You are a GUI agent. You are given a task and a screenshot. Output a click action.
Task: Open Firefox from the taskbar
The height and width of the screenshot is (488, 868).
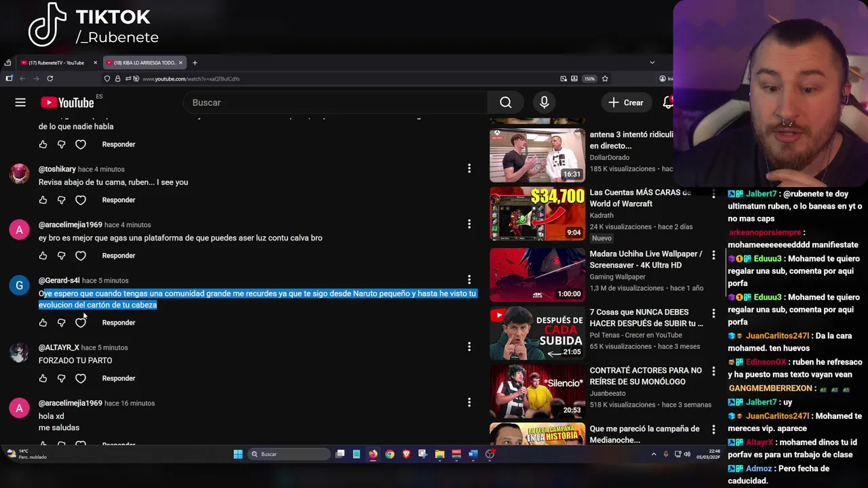(x=373, y=454)
